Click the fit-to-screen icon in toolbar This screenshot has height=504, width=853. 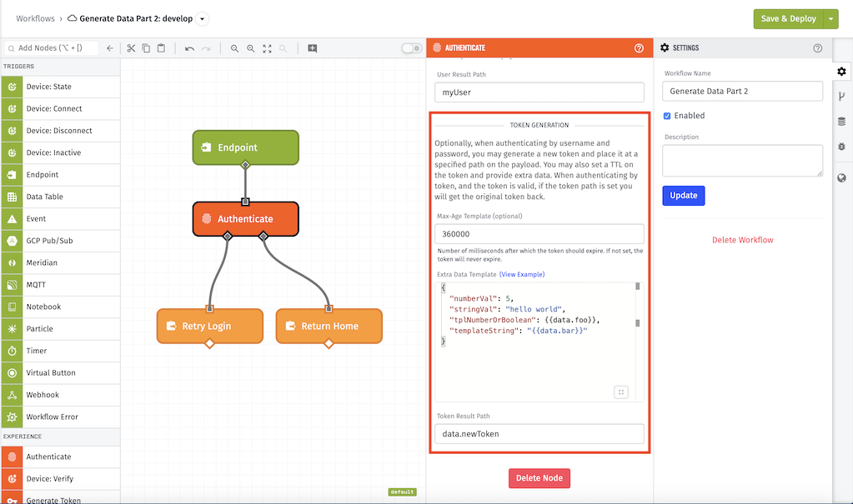[x=267, y=48]
